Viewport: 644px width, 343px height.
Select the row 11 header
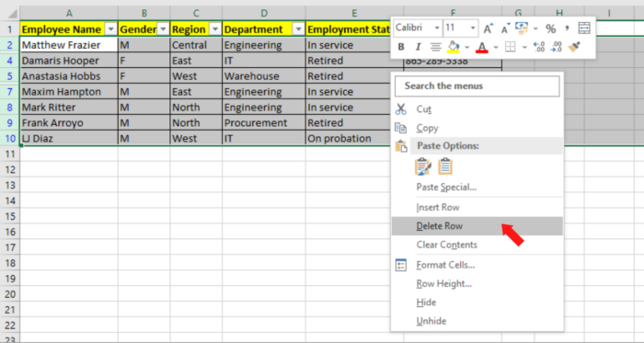tap(10, 154)
